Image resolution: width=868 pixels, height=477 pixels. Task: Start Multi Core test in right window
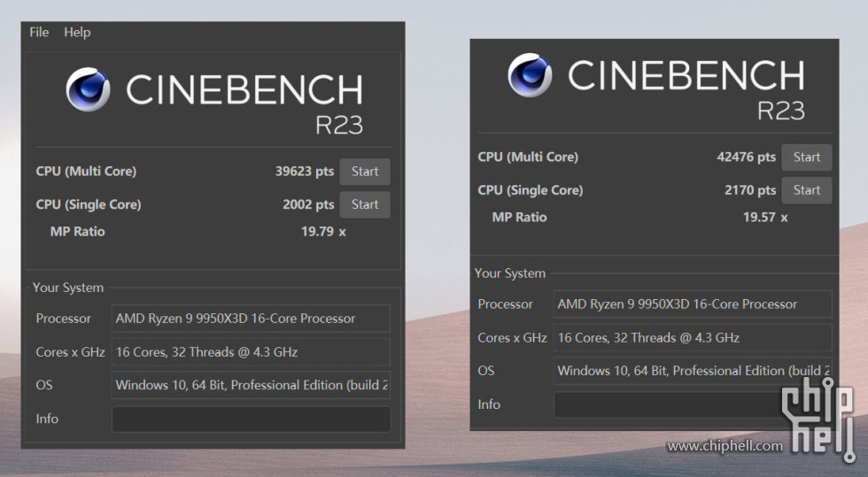click(807, 158)
